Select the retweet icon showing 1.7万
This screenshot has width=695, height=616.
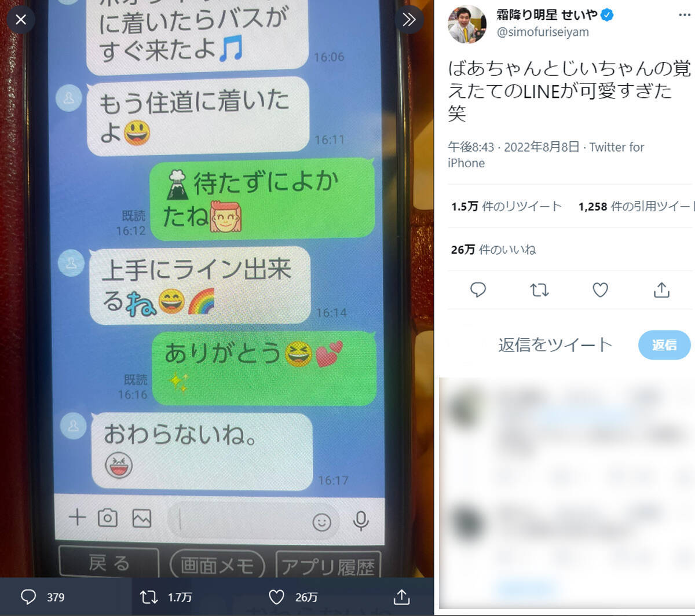point(149,597)
